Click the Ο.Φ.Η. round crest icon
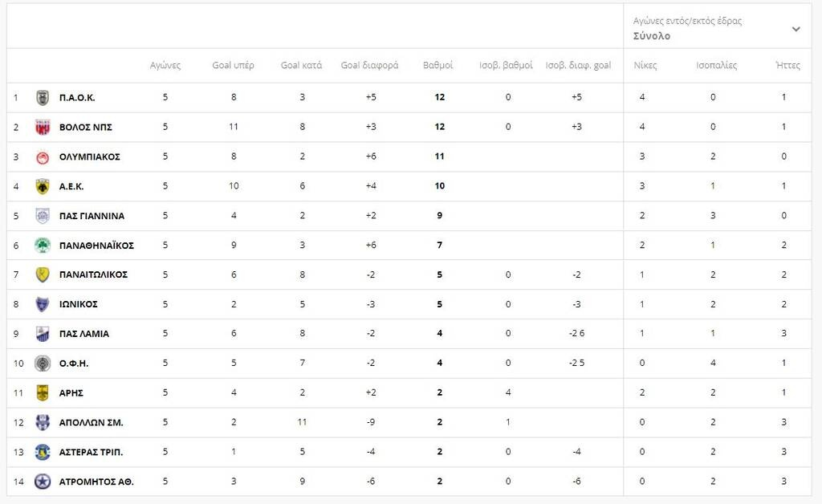The width and height of the screenshot is (822, 504). coord(43,364)
